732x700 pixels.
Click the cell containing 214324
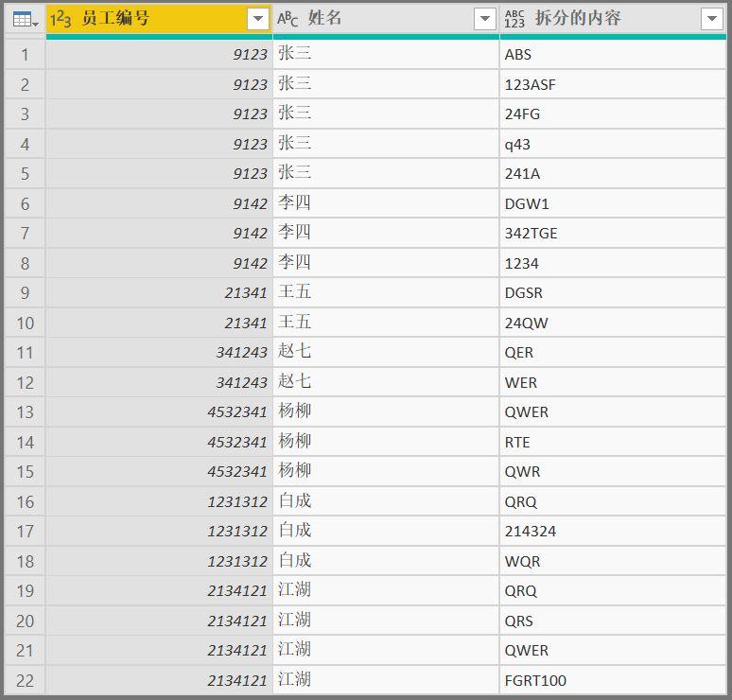point(613,532)
